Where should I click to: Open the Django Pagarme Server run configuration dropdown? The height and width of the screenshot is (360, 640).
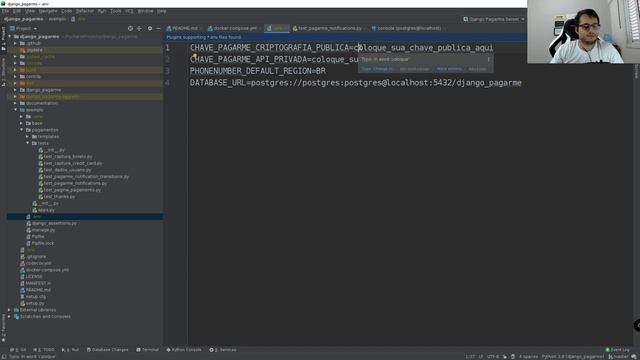tap(494, 19)
